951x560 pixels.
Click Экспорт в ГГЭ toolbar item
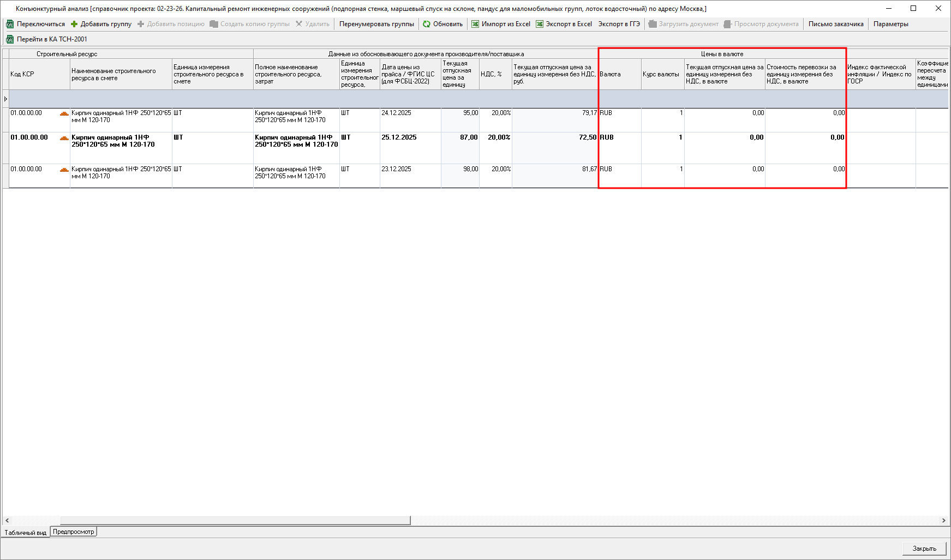point(619,24)
